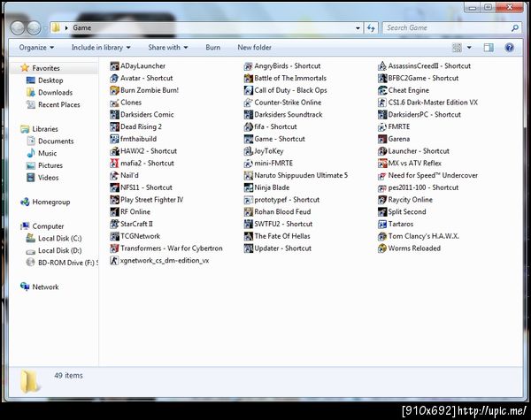
Task: Click the Call of Duty - Black Ops icon
Action: click(x=248, y=90)
